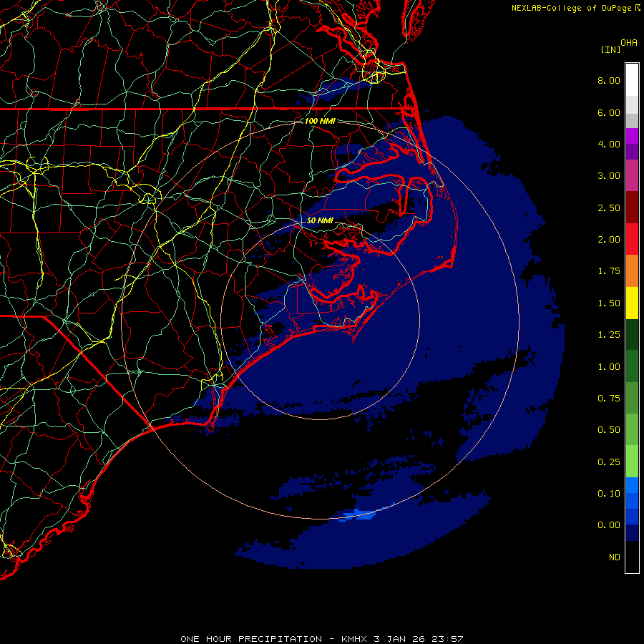Click the NEXLAB-College of DuPage credit text
644x644 pixels.
[571, 8]
